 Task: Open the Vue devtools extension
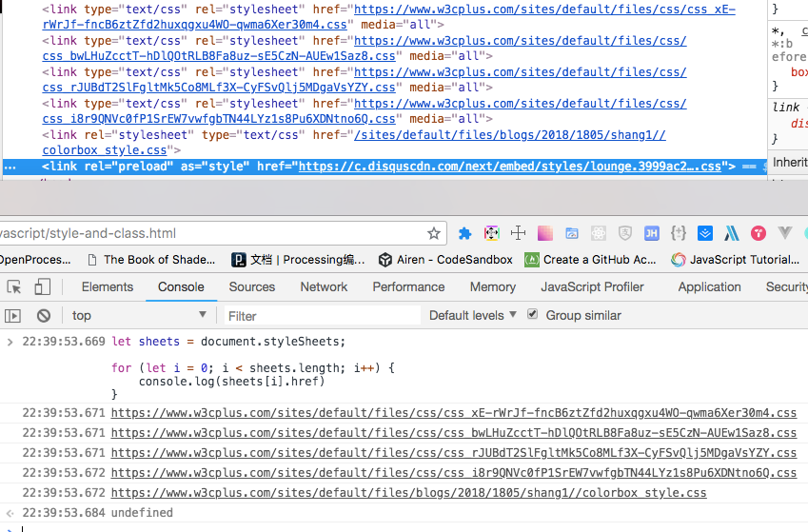coord(785,233)
